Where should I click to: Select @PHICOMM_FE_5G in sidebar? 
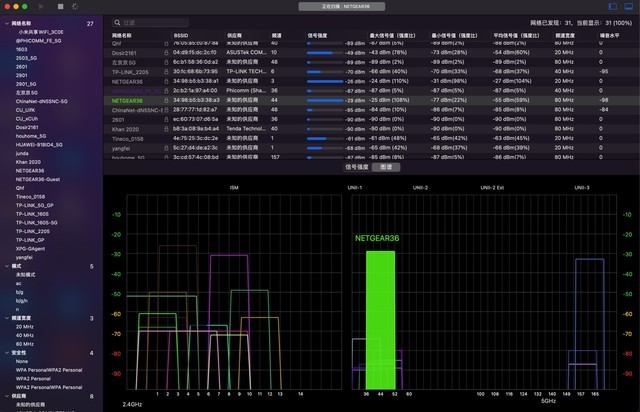[38, 41]
